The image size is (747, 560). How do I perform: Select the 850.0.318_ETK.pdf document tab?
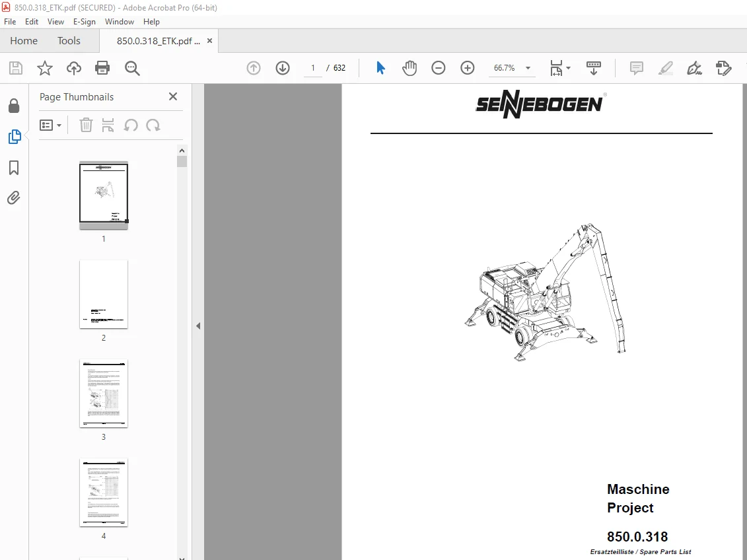pyautogui.click(x=158, y=41)
